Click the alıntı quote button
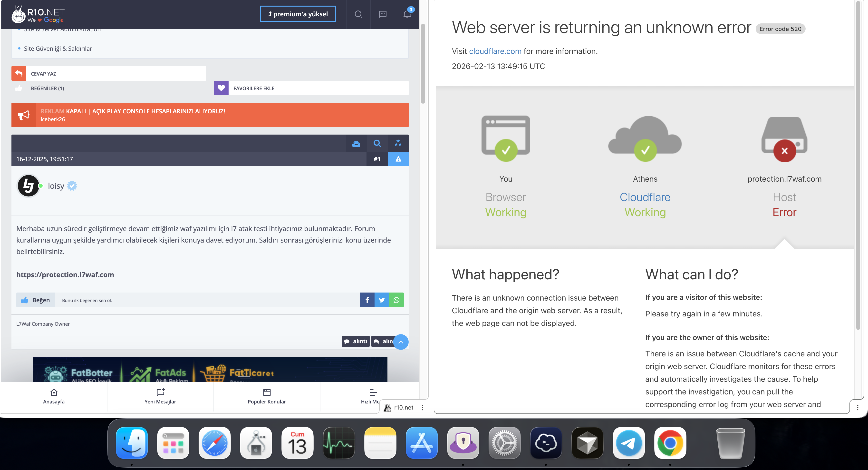 tap(356, 341)
